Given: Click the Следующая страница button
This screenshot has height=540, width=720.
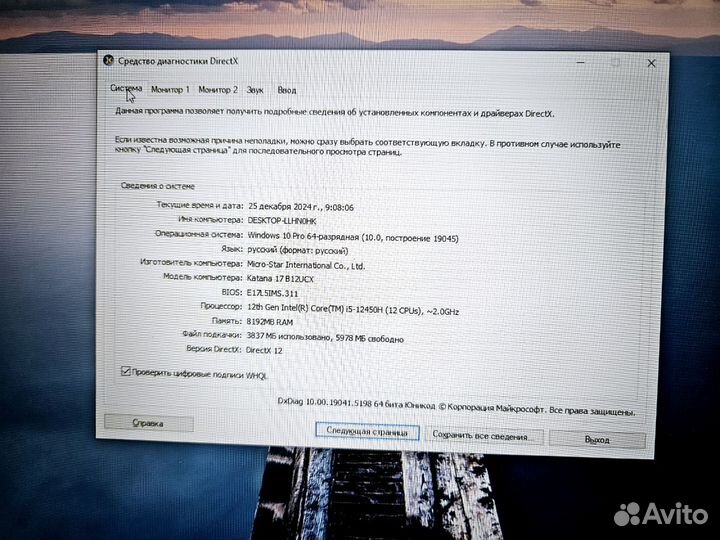Looking at the screenshot, I should (367, 433).
